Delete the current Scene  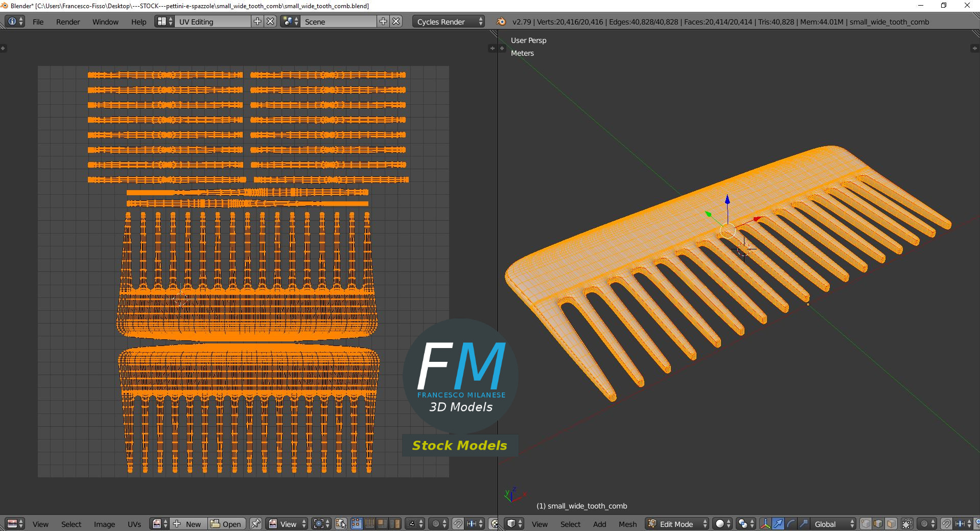click(x=396, y=21)
